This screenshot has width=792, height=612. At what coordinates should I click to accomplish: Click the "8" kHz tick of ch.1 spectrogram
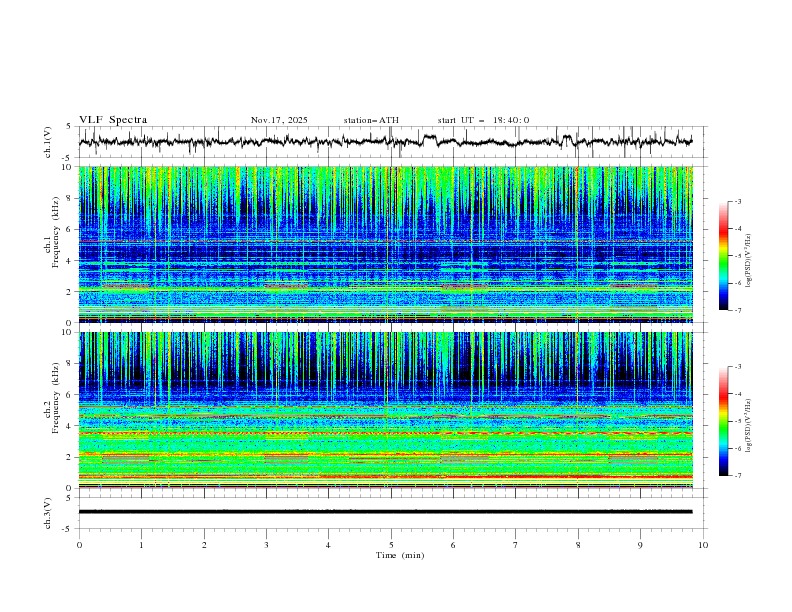coord(71,198)
